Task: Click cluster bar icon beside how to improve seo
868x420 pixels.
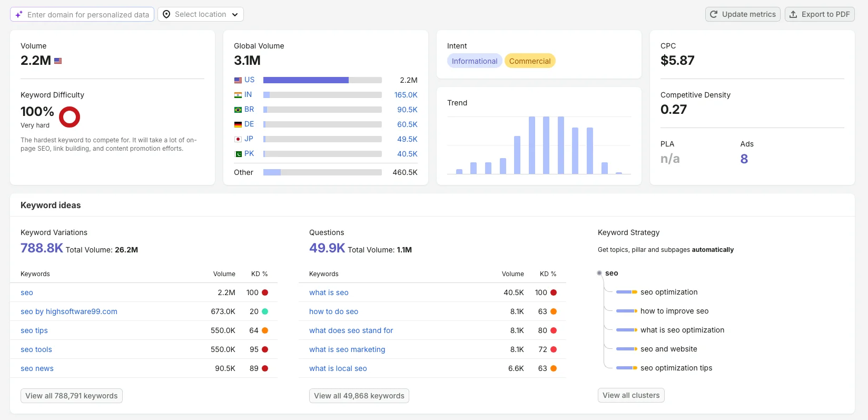Action: tap(627, 311)
